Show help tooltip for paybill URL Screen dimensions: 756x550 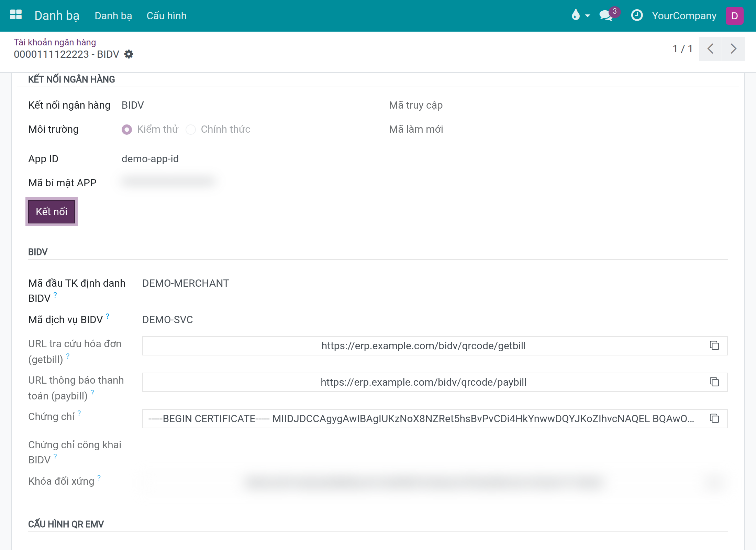tap(92, 393)
